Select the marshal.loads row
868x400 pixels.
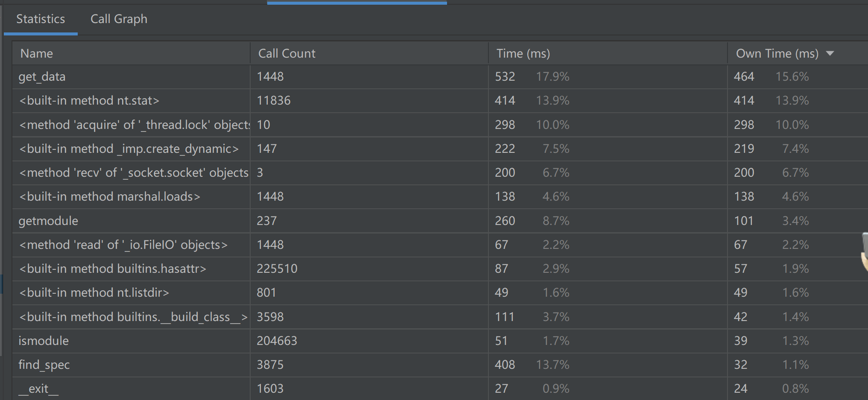(109, 197)
